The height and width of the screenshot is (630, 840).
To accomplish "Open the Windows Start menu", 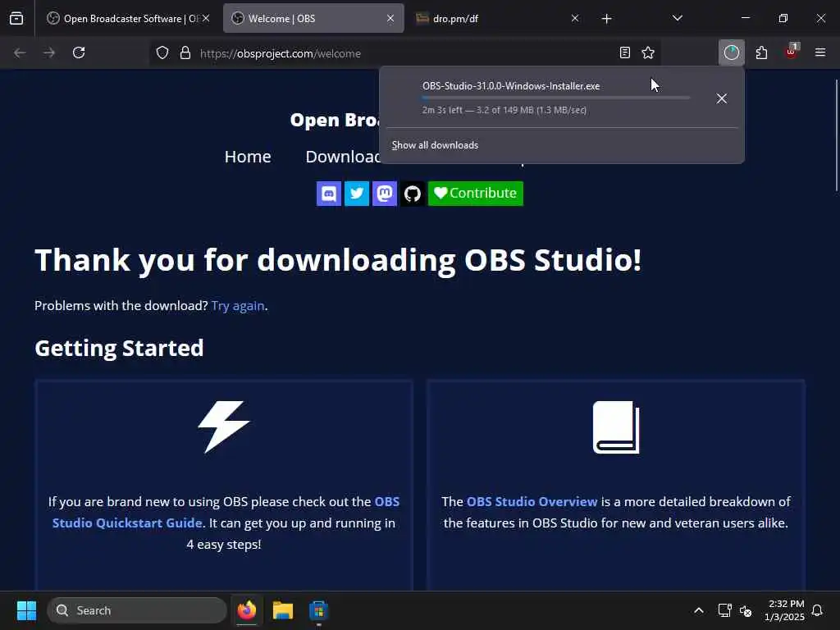I will (26, 610).
